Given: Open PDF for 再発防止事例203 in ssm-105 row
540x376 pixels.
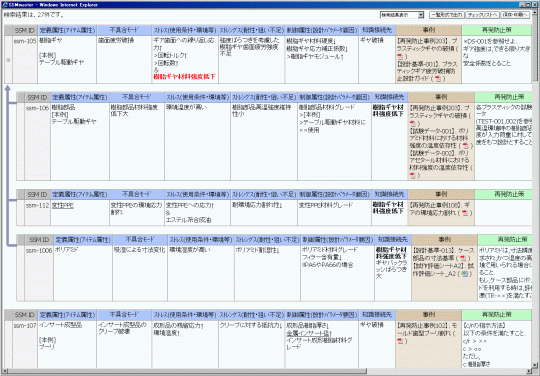Looking at the screenshot, I should pos(400,56).
